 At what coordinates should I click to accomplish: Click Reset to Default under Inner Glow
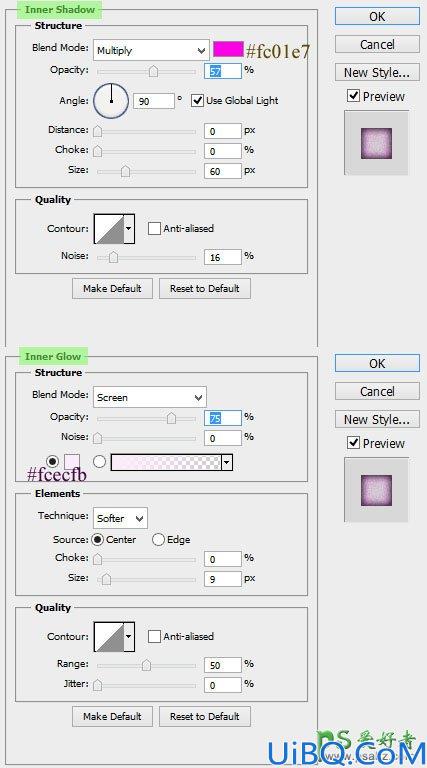click(x=205, y=716)
